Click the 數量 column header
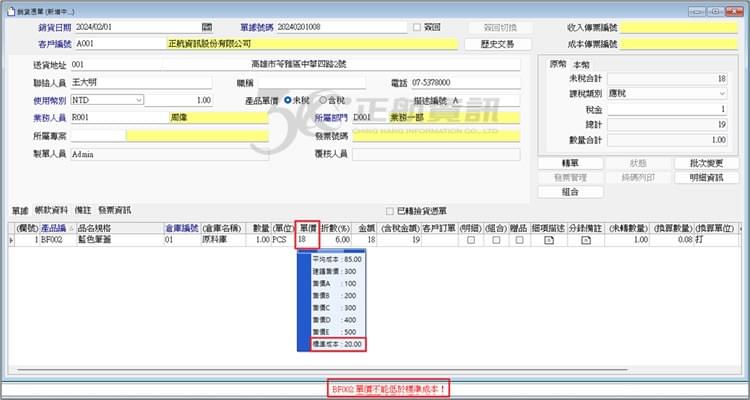Image resolution: width=750 pixels, height=400 pixels. coord(258,229)
